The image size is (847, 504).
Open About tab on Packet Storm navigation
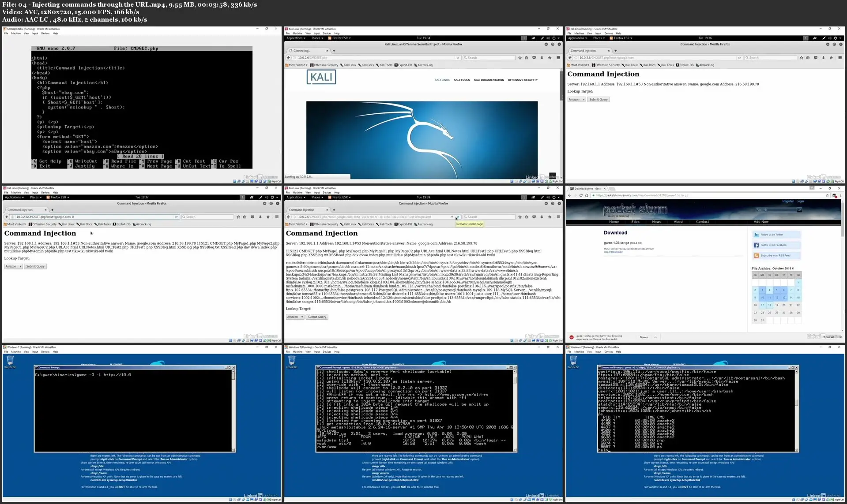pyautogui.click(x=678, y=222)
